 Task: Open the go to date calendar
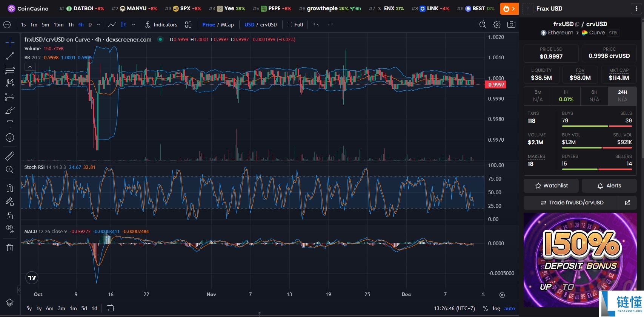[x=110, y=308]
